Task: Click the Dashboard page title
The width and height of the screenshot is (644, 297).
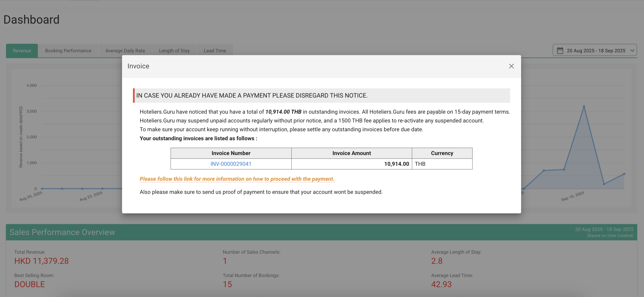Action: 31,19
